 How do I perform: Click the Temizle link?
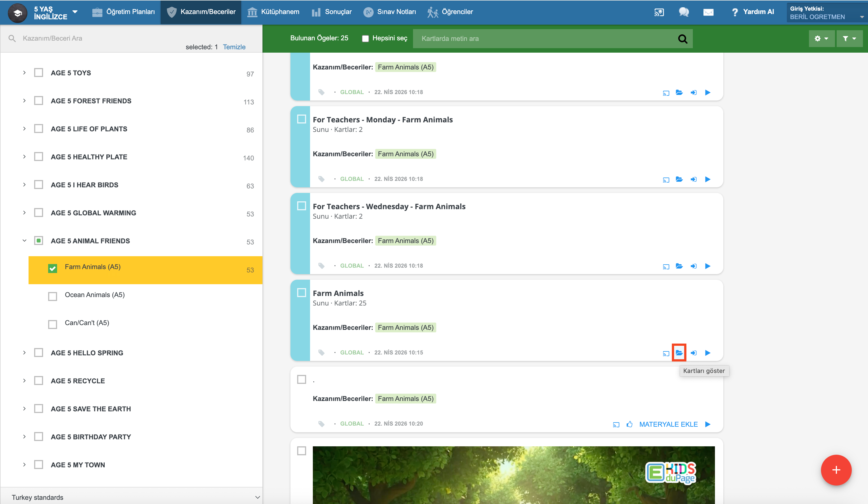click(x=234, y=47)
